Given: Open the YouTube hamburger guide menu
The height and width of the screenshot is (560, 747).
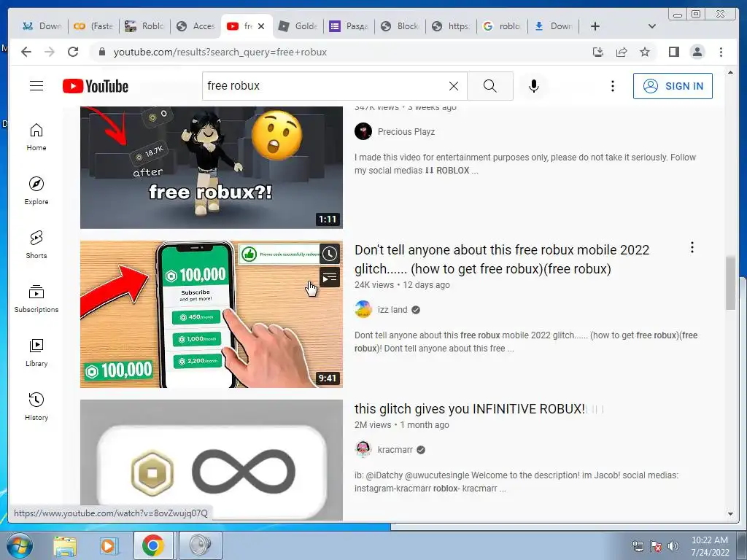Looking at the screenshot, I should (36, 86).
